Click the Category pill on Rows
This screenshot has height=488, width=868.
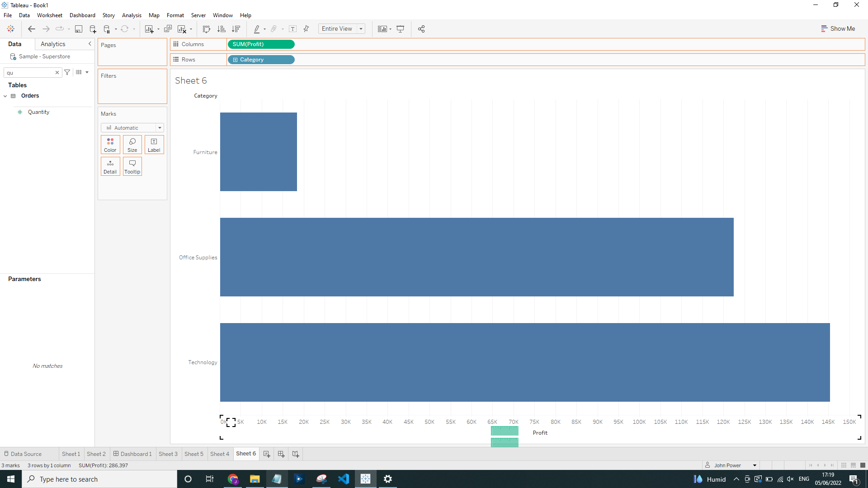pyautogui.click(x=261, y=60)
